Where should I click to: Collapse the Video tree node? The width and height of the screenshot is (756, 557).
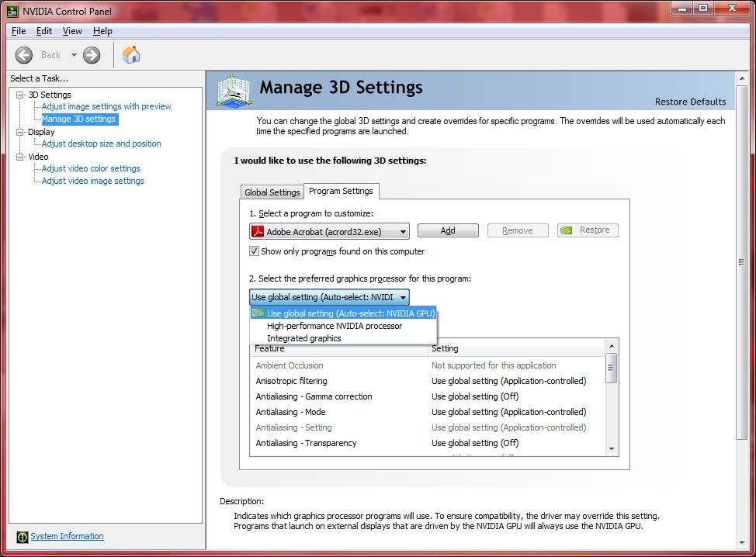click(19, 157)
